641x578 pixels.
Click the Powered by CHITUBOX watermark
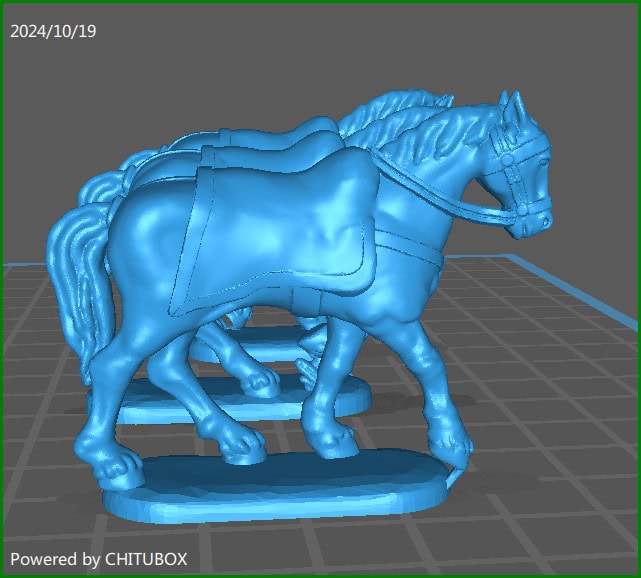pos(99,558)
